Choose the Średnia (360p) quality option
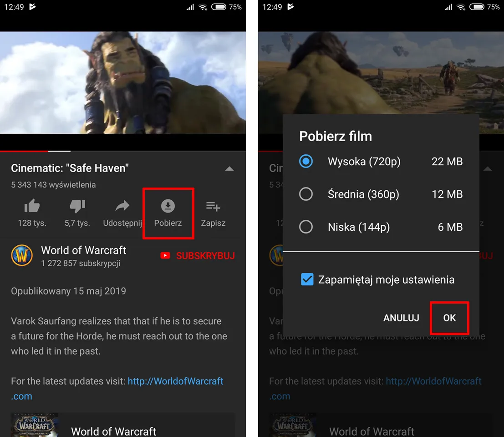This screenshot has width=504, height=437. (x=306, y=194)
